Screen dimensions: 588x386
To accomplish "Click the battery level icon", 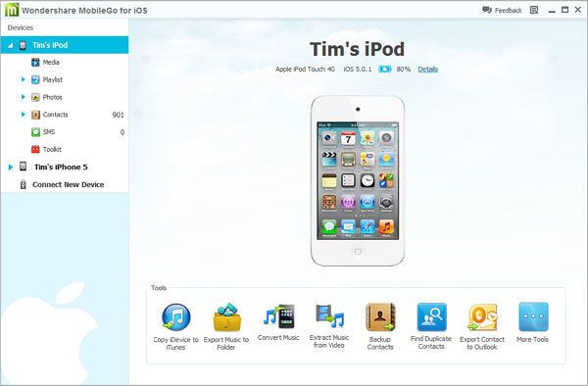I will click(x=385, y=70).
